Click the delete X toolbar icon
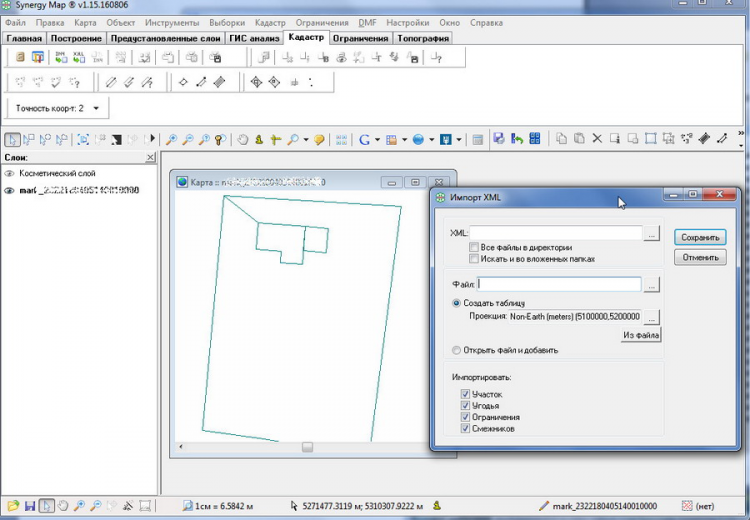 click(597, 139)
